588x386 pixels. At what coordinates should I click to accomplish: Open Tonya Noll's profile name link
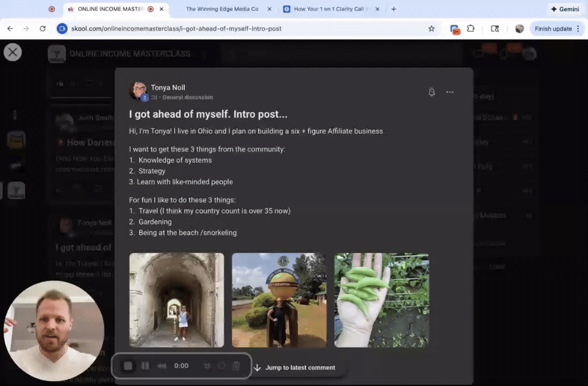(x=168, y=87)
